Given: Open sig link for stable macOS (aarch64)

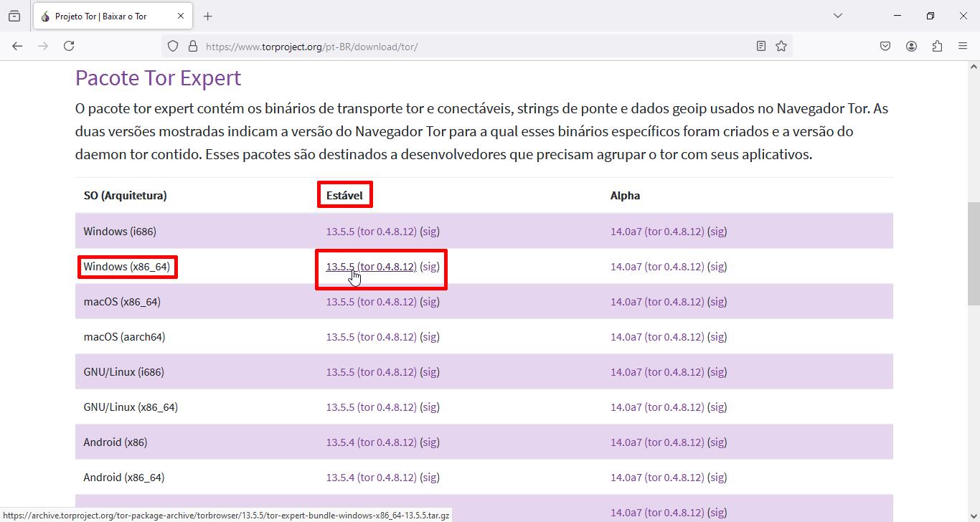Looking at the screenshot, I should click(430, 337).
